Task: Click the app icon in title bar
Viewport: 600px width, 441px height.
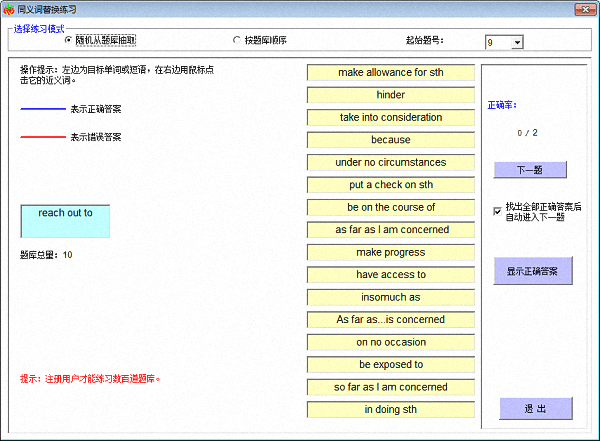Action: click(9, 8)
